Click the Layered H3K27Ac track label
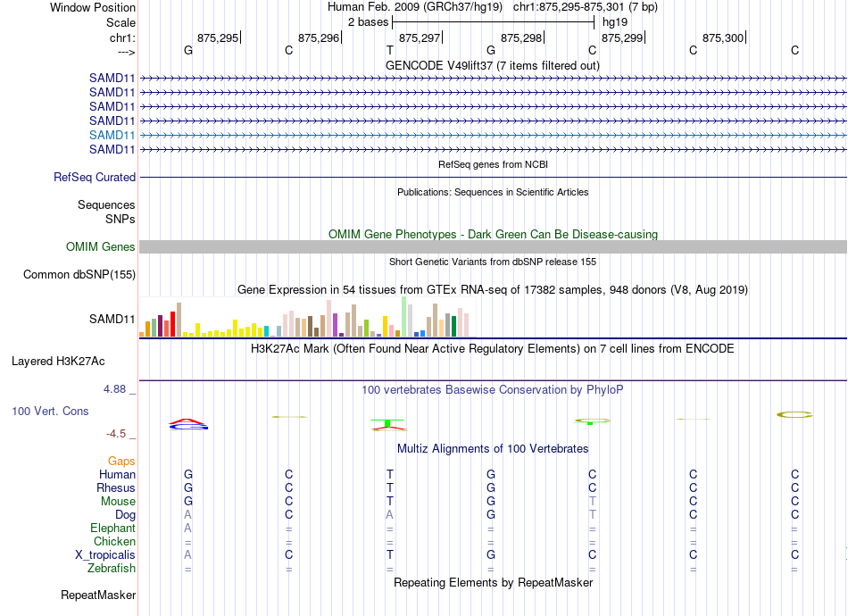Viewport: 848px width, 616px height. [58, 362]
